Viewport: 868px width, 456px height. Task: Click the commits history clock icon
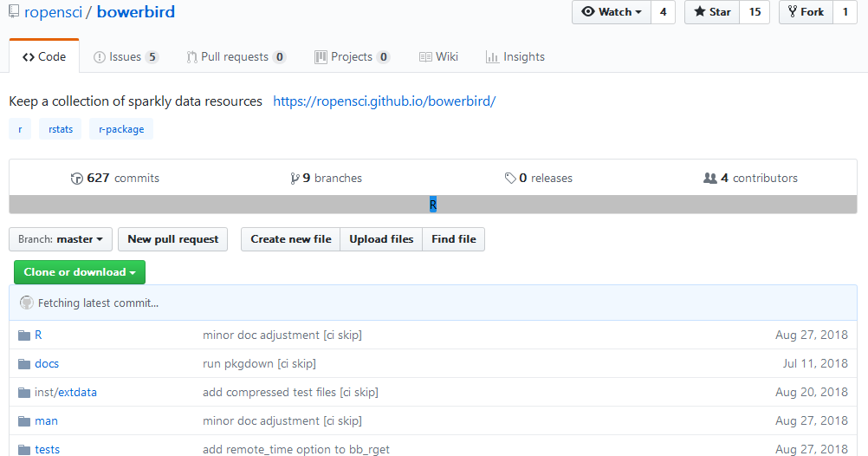pyautogui.click(x=76, y=179)
